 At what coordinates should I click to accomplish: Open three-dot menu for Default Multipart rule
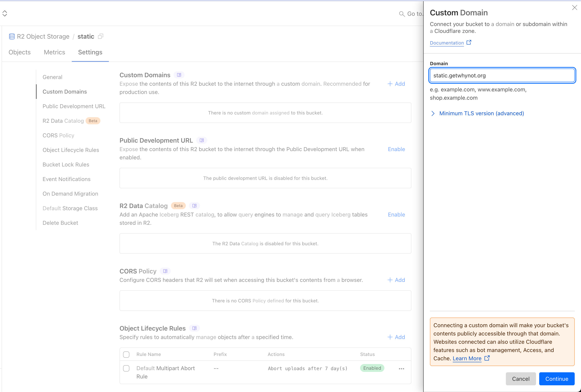pos(402,369)
